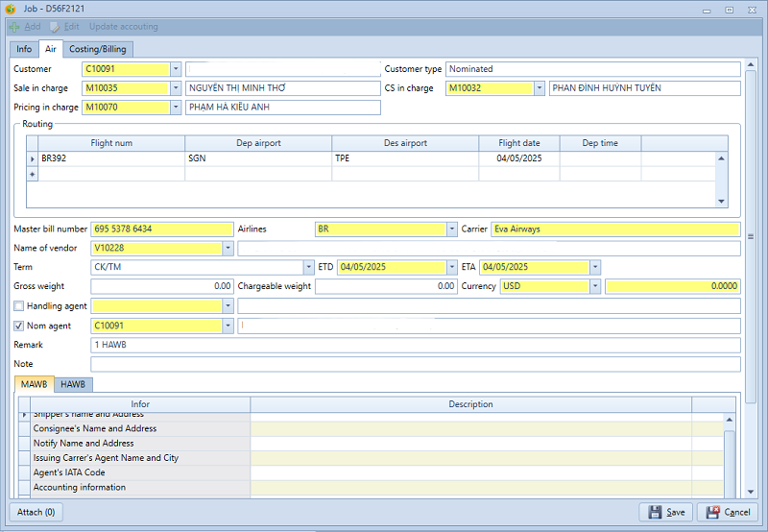Click the current row indicator arrow for BR392
The height and width of the screenshot is (532, 768).
point(34,158)
